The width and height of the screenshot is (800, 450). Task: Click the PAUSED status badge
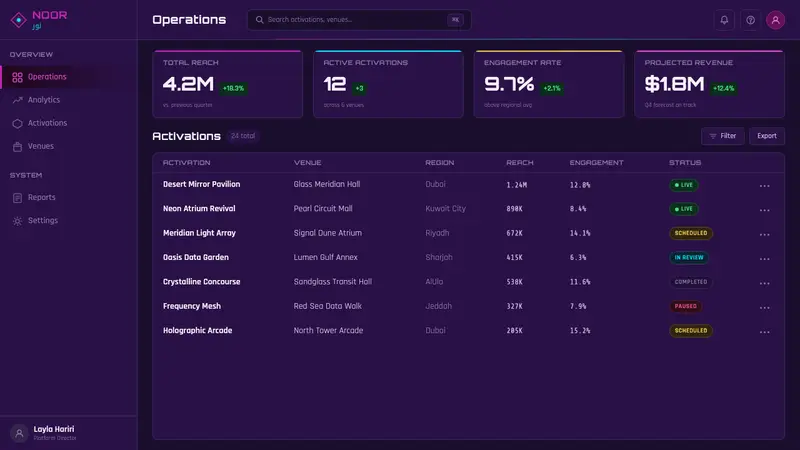pos(685,307)
